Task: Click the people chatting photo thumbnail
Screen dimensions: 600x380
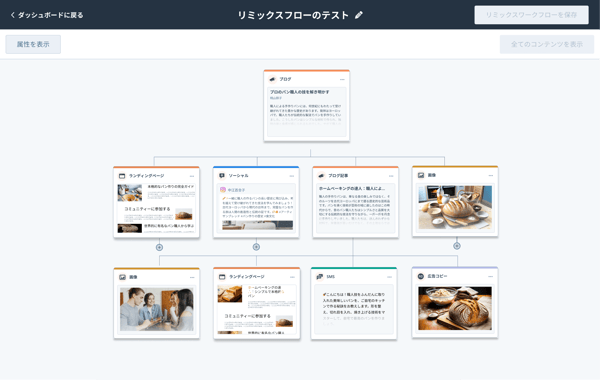Action: [157, 309]
